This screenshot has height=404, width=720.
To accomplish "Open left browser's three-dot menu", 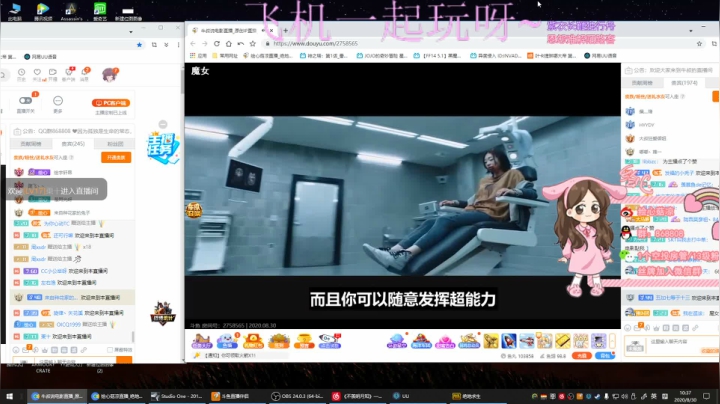I will click(178, 45).
